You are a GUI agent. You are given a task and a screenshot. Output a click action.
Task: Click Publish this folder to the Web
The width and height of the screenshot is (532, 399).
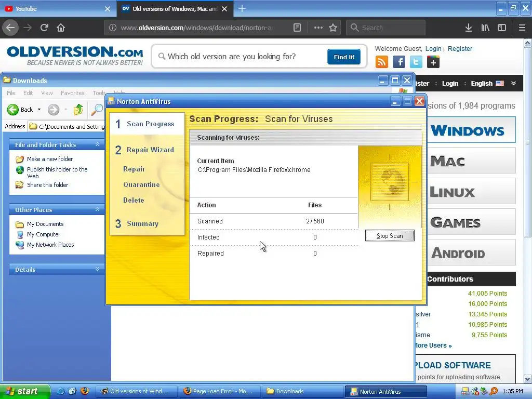pos(57,172)
